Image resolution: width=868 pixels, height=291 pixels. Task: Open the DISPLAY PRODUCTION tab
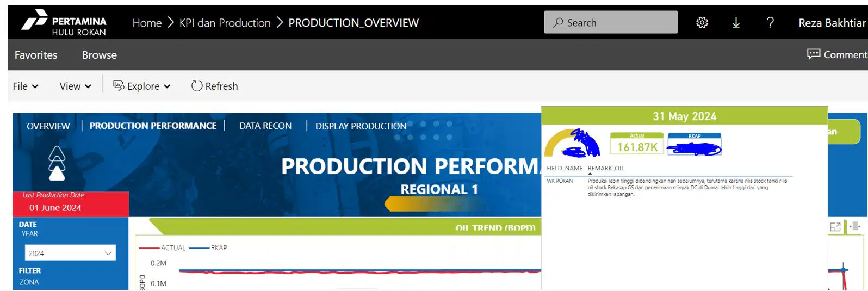coord(361,126)
